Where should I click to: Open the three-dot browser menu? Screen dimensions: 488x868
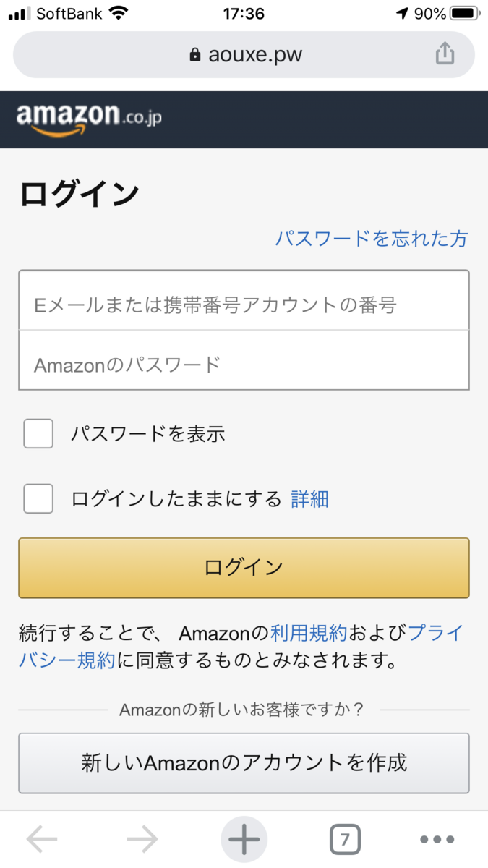[437, 840]
